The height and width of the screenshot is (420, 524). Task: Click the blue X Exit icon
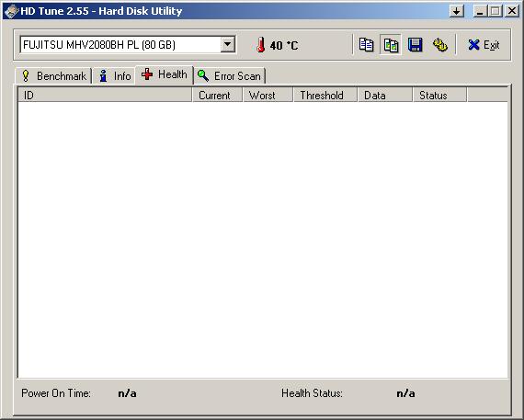coord(473,45)
